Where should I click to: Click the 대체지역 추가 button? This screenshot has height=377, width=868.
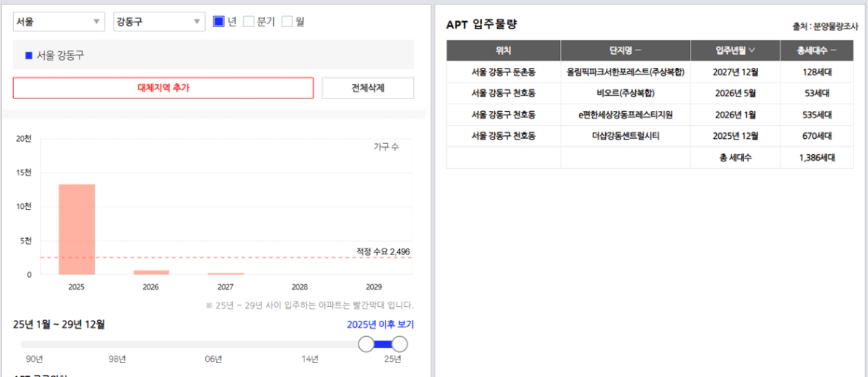pyautogui.click(x=164, y=88)
